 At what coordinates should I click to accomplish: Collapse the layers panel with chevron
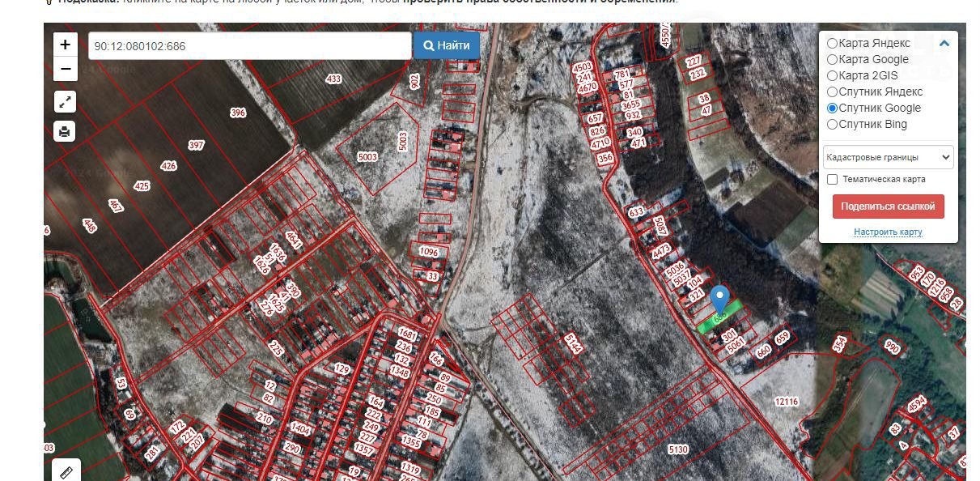(x=944, y=44)
